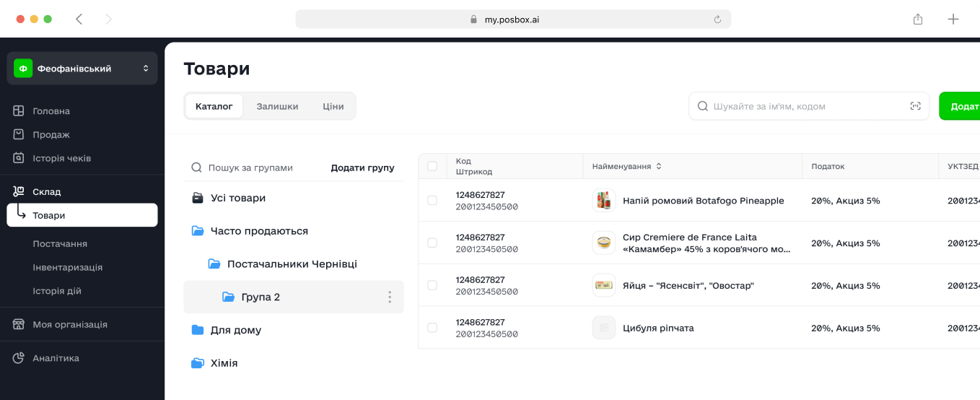Open Історія дій in the sidebar
This screenshot has width=980, height=400.
pos(57,291)
